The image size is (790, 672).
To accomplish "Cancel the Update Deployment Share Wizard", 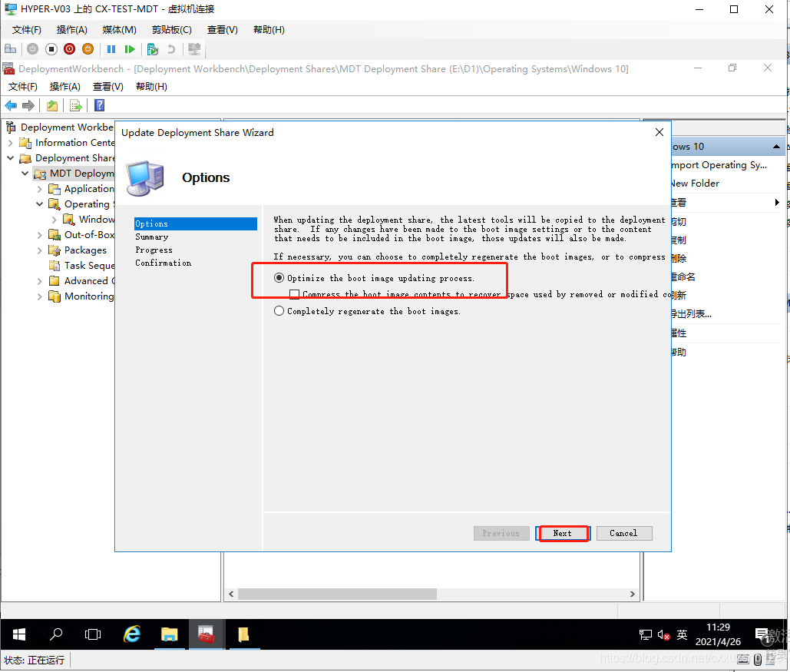I will pos(623,533).
